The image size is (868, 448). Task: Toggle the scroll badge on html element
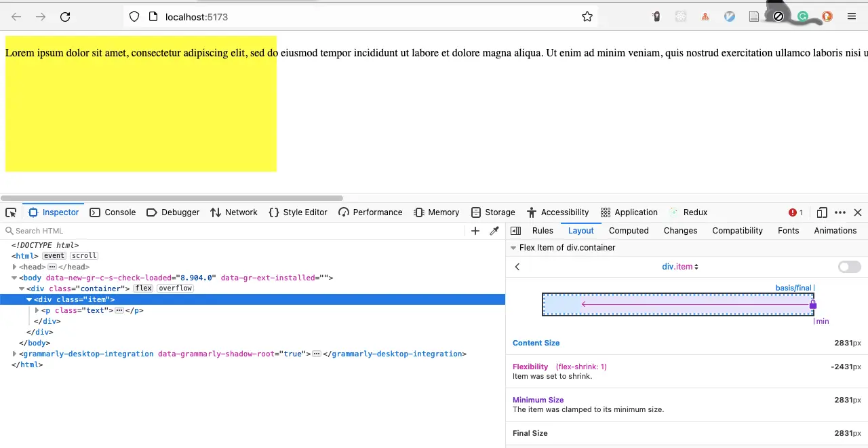click(x=84, y=256)
